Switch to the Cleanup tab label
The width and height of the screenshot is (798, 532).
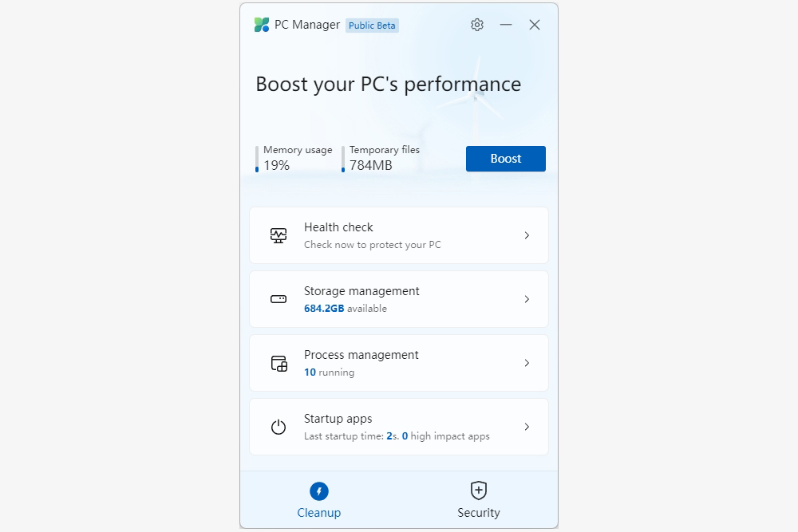(x=319, y=513)
